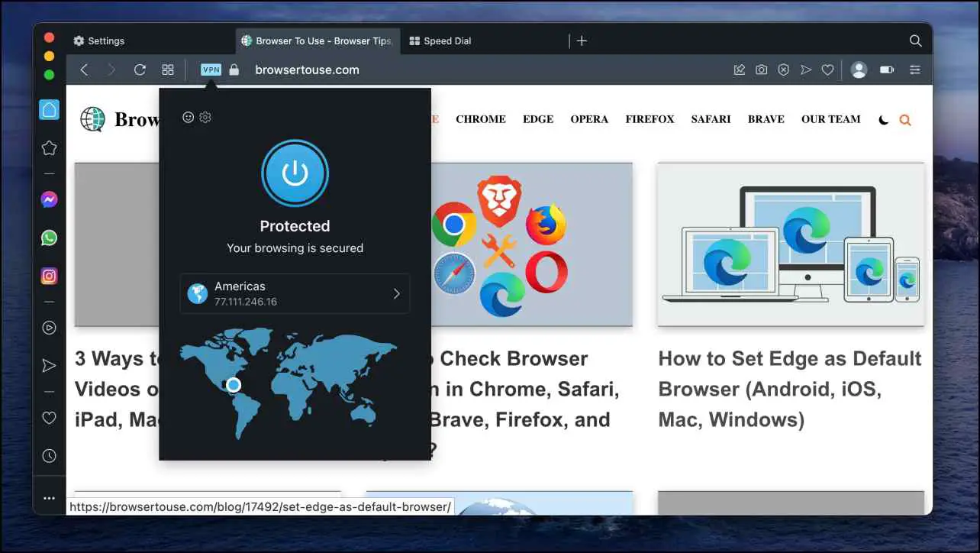Open the OPERA menu item

click(589, 119)
